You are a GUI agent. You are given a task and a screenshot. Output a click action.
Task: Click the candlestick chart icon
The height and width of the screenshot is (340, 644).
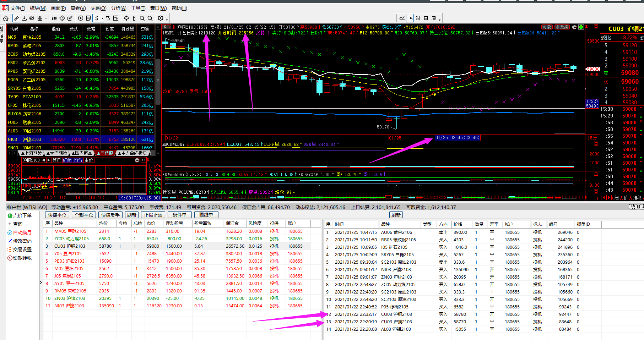click(54, 18)
